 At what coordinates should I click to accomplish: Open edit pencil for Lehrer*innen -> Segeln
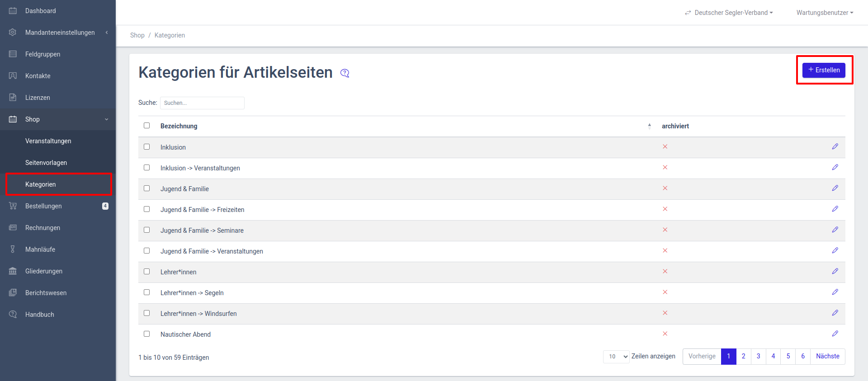(835, 292)
